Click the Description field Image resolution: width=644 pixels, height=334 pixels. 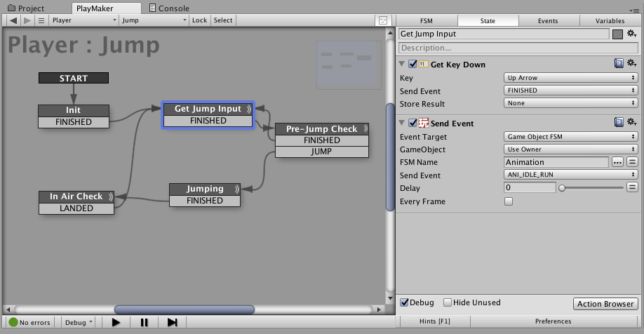tap(518, 48)
